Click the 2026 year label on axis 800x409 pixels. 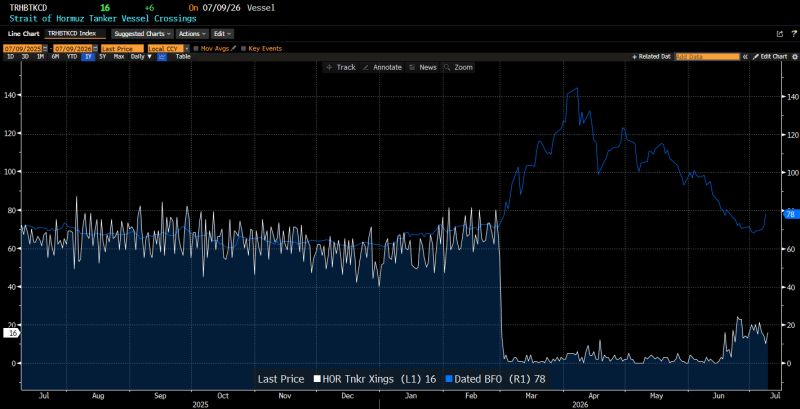click(x=581, y=404)
